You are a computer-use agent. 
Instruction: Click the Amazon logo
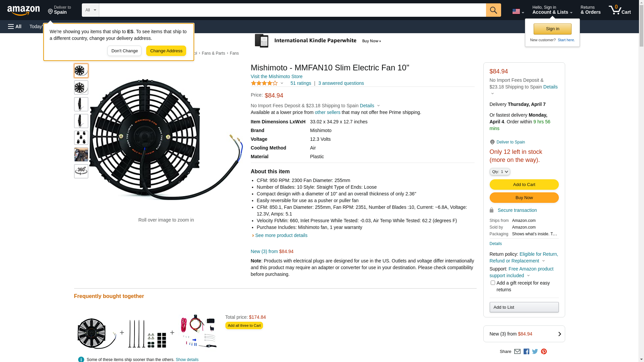(23, 10)
